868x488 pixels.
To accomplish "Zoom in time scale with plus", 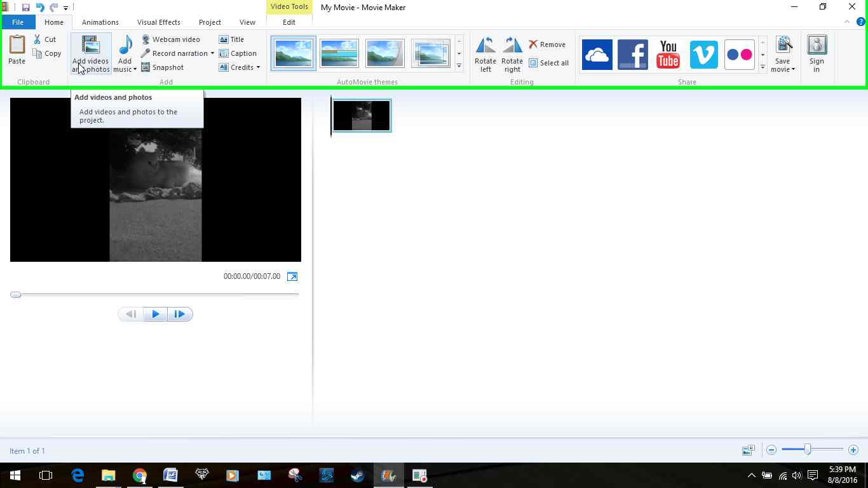I will (x=853, y=450).
